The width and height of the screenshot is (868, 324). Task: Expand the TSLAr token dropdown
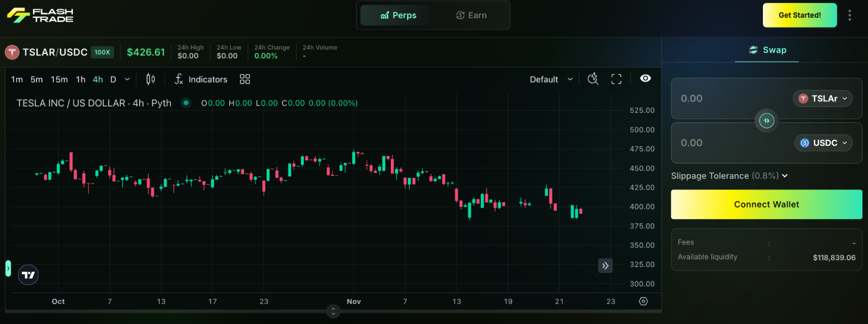click(x=822, y=99)
